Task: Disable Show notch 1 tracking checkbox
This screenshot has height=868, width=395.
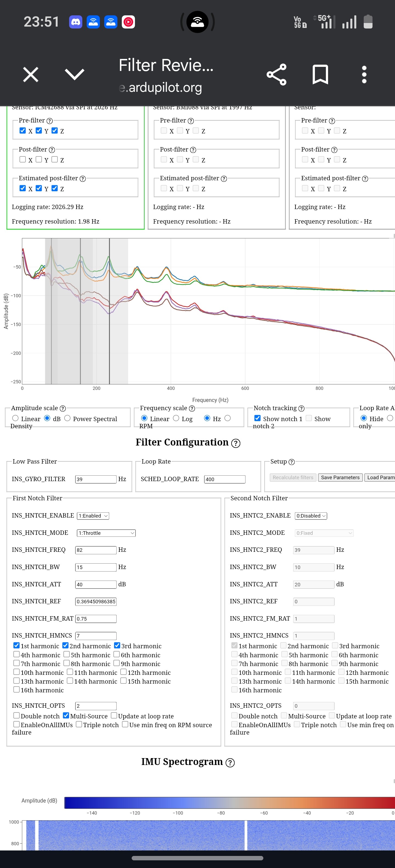Action: (x=257, y=418)
